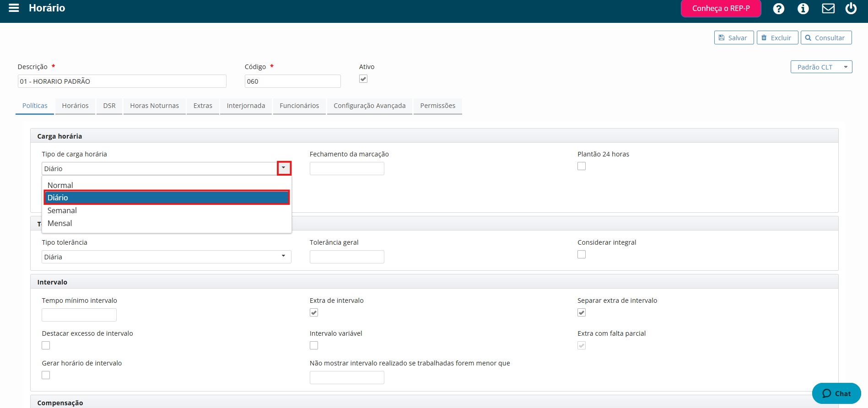Open the hamburger navigation menu

coord(14,8)
